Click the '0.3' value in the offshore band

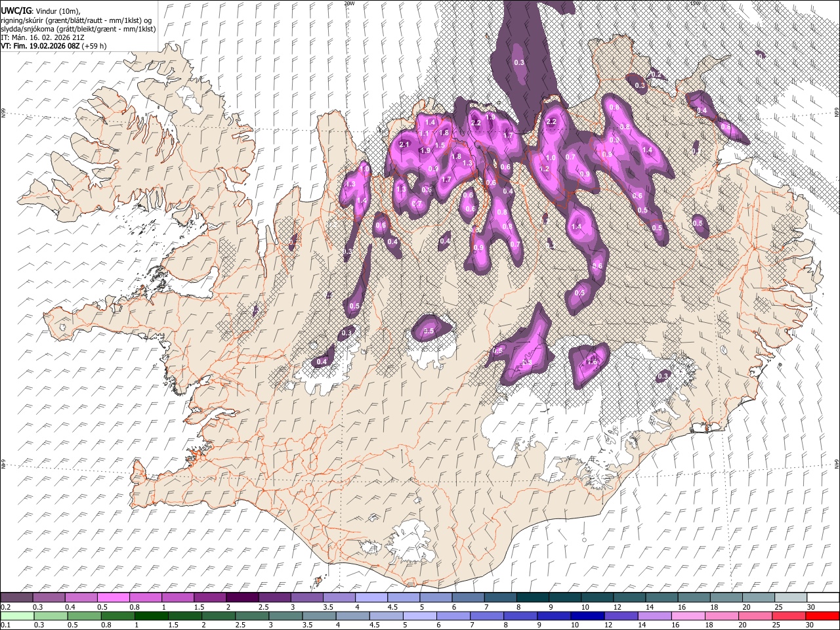click(519, 62)
